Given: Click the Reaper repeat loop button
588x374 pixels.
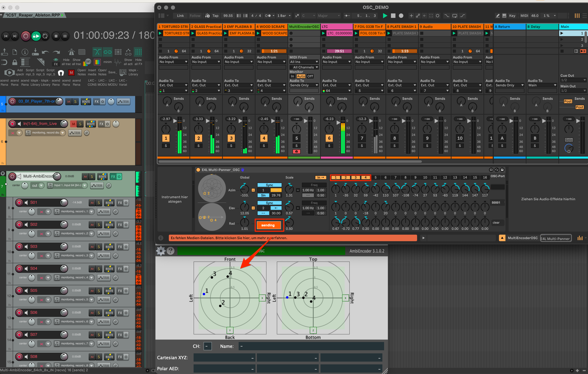Looking at the screenshot, I should pos(45,36).
